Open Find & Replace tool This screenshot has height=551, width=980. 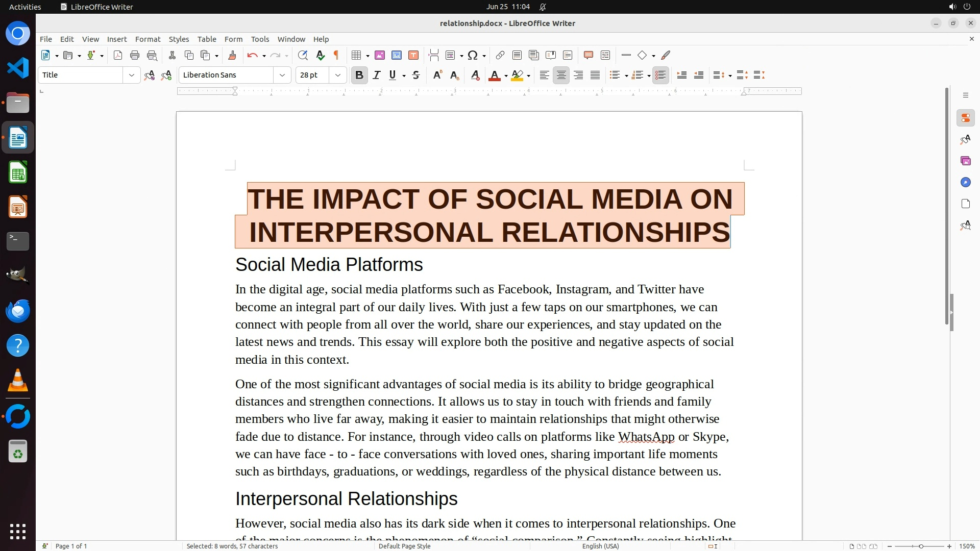[303, 56]
